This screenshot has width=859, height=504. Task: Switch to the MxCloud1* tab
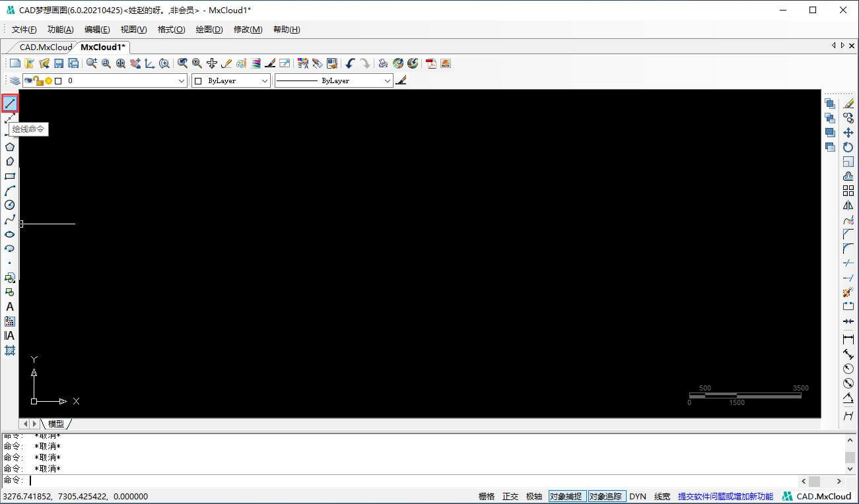coord(103,47)
